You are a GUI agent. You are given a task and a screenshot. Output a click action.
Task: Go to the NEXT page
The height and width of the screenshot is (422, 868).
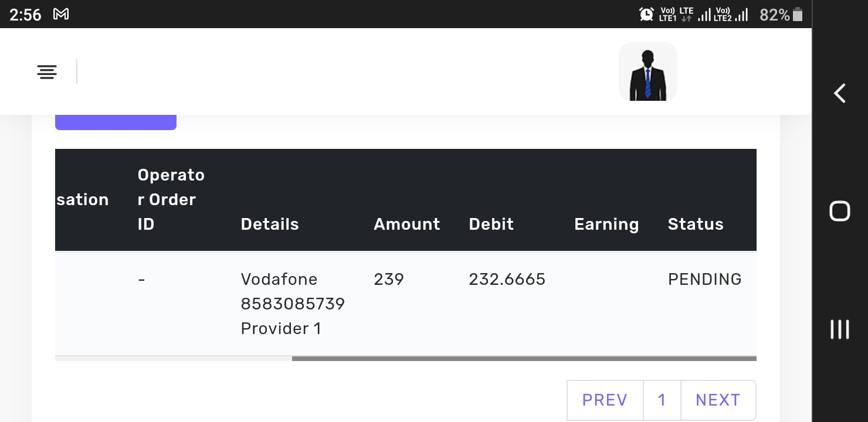(718, 400)
